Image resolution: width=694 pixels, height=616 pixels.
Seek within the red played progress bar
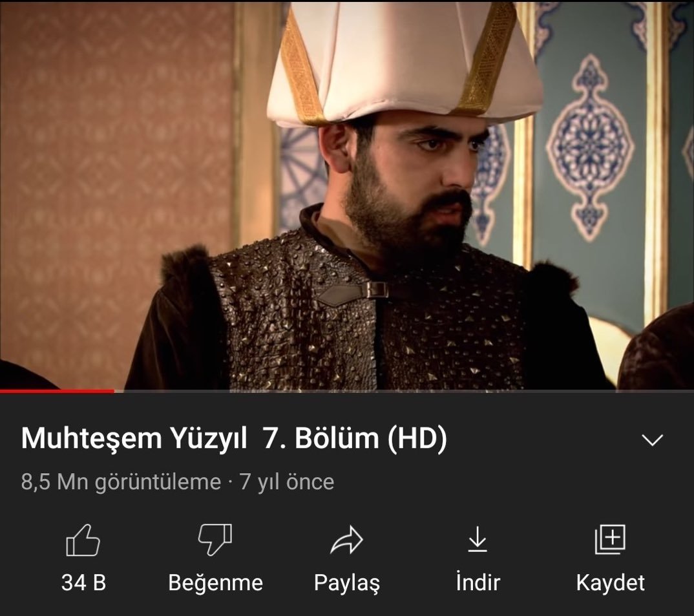[57, 391]
